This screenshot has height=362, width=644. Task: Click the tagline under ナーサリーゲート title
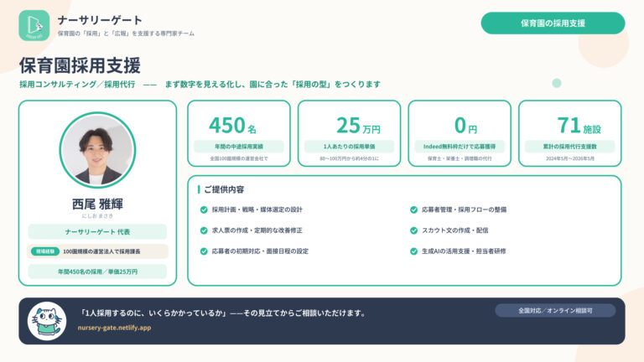pyautogui.click(x=126, y=34)
